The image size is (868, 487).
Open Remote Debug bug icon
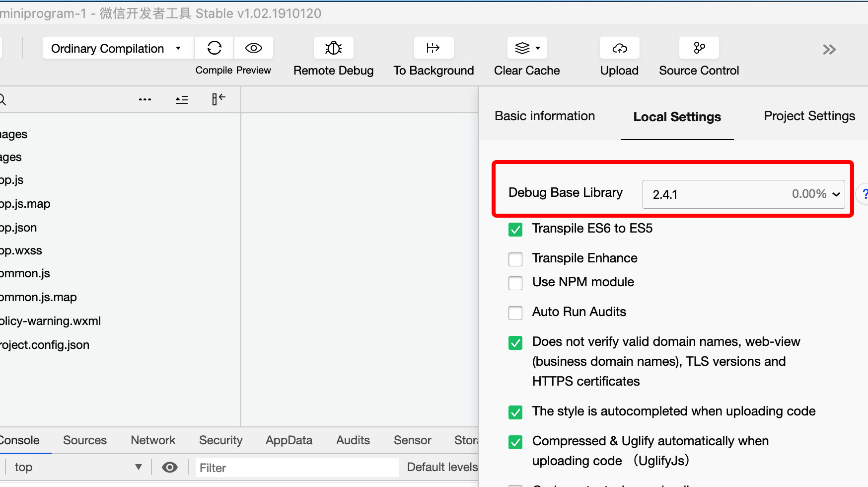tap(333, 48)
